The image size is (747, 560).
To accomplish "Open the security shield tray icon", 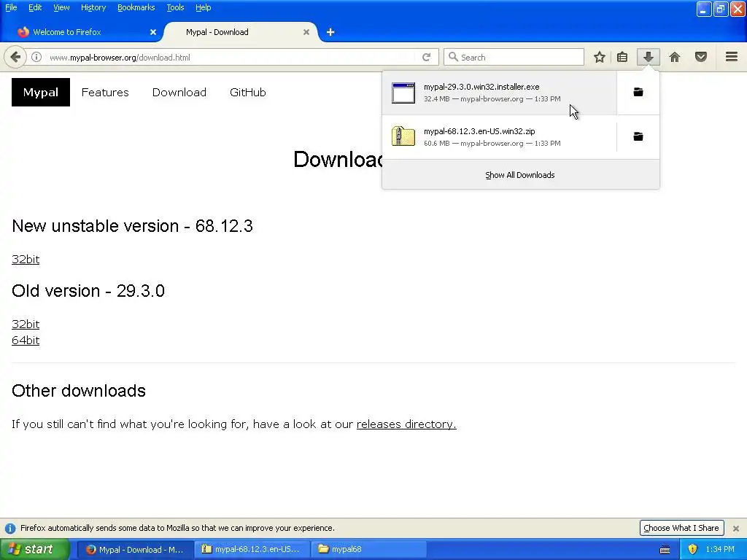I will click(x=692, y=549).
